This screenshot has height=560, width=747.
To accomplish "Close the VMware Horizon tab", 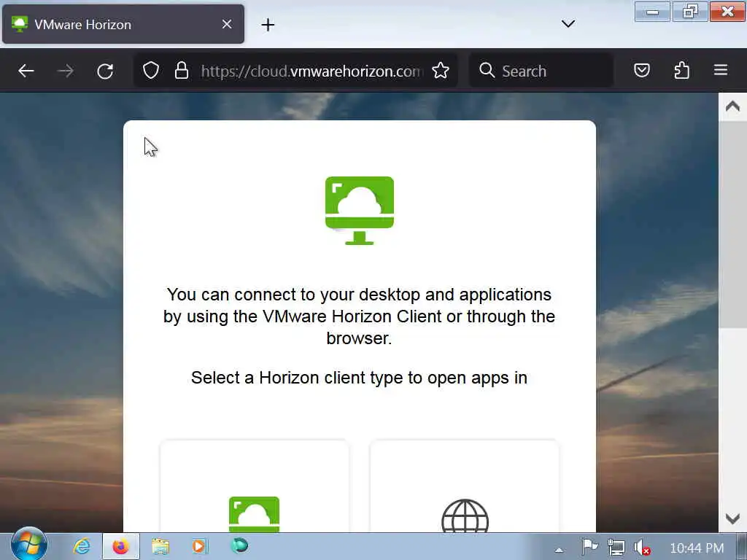I will point(227,24).
